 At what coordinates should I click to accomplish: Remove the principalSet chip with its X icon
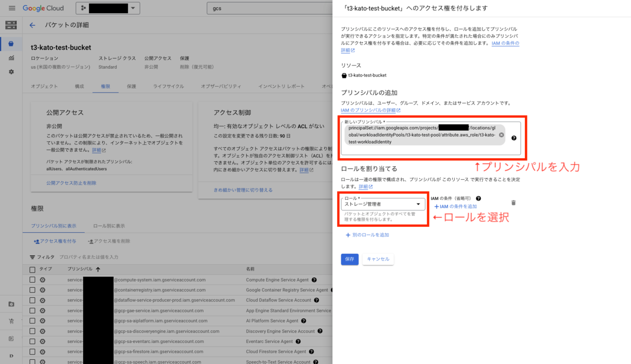502,136
